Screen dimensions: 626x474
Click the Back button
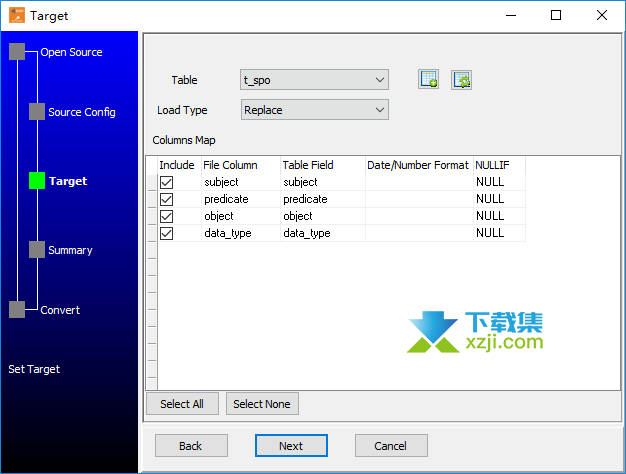pyautogui.click(x=191, y=446)
